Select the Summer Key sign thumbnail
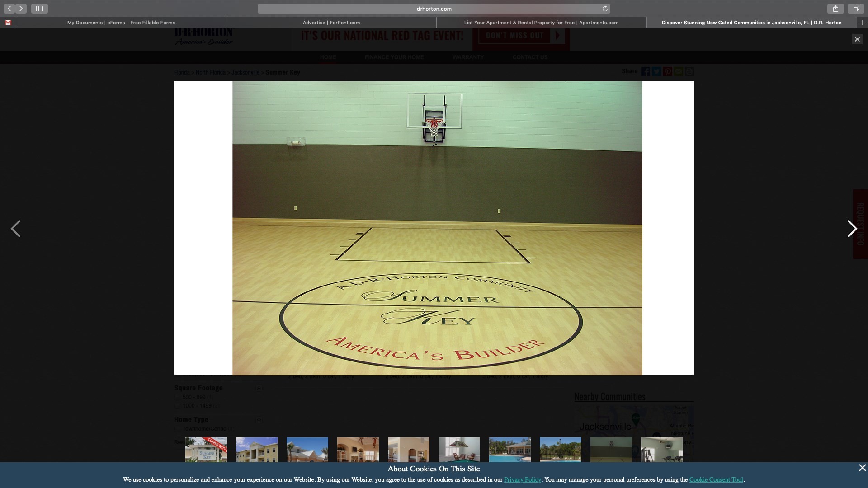 coord(206,450)
